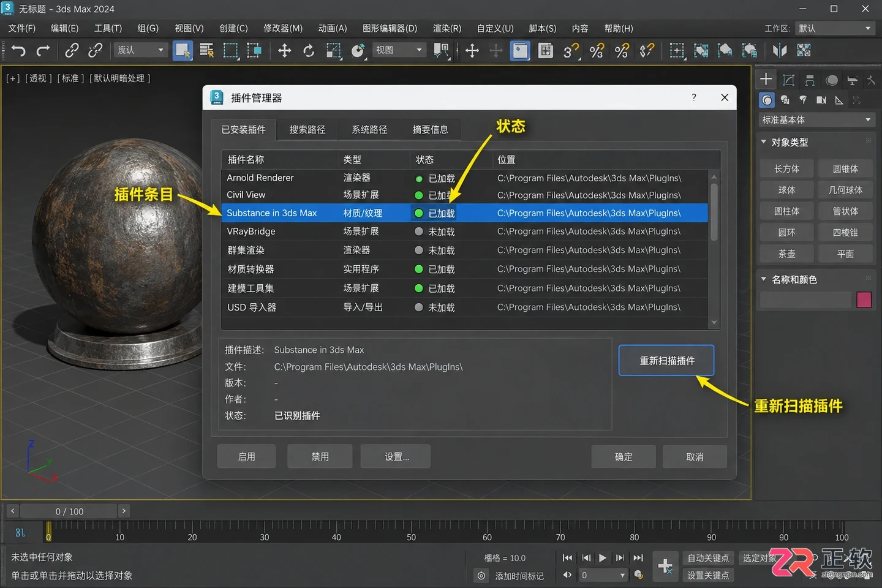Open the Modify panel icon
882x588 pixels.
pyautogui.click(x=788, y=80)
